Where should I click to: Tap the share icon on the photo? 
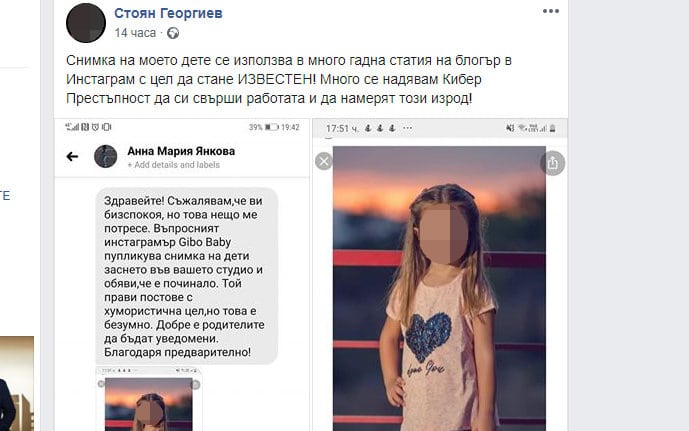552,163
